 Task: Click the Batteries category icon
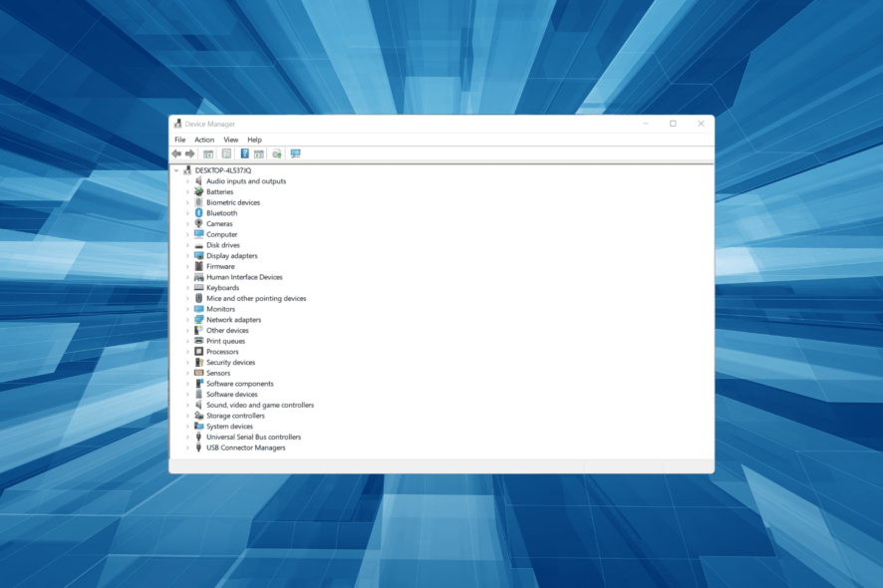coord(198,191)
